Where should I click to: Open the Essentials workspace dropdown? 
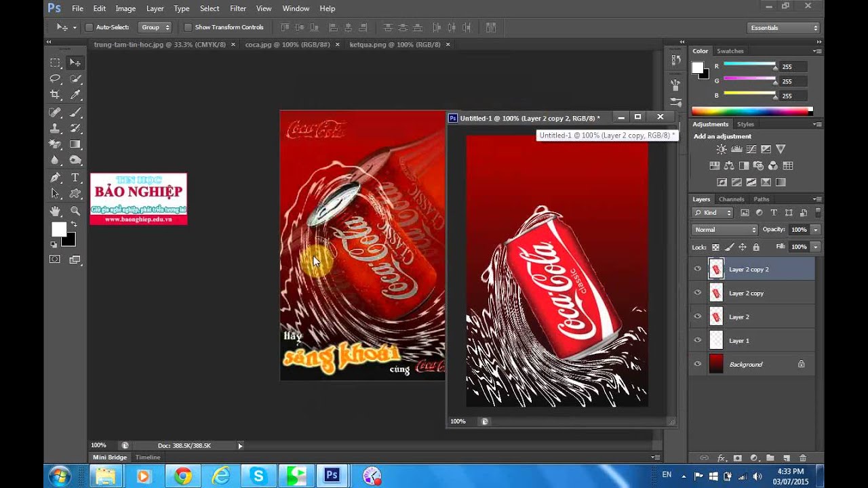pyautogui.click(x=783, y=28)
